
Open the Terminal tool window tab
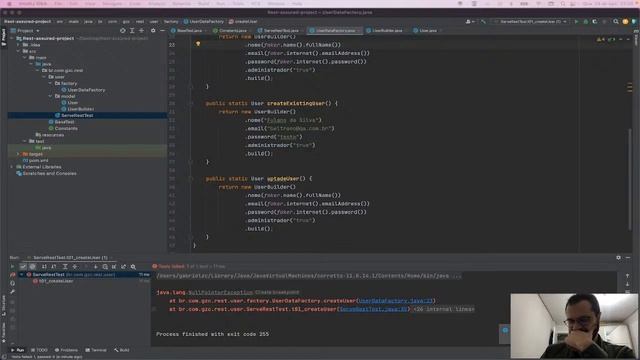tap(96, 350)
